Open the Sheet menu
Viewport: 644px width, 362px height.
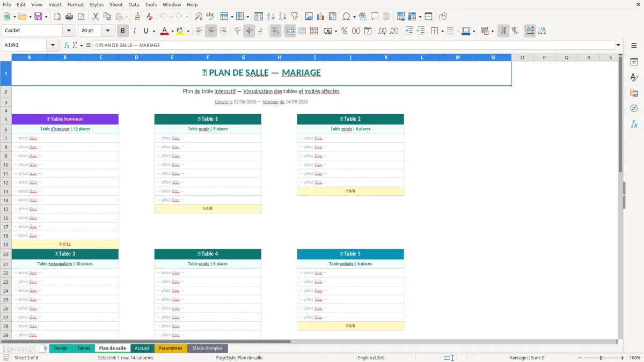[116, 4]
